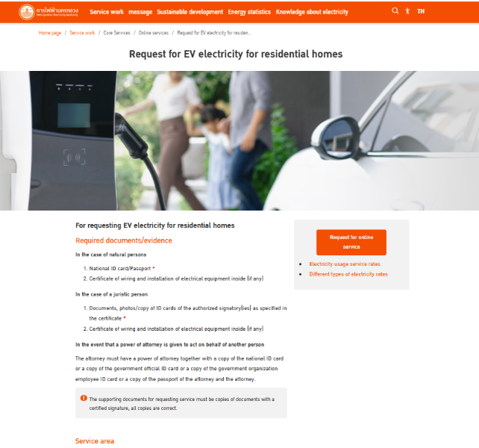479x448 pixels.
Task: Click the orange warning notice icon
Action: 84,398
